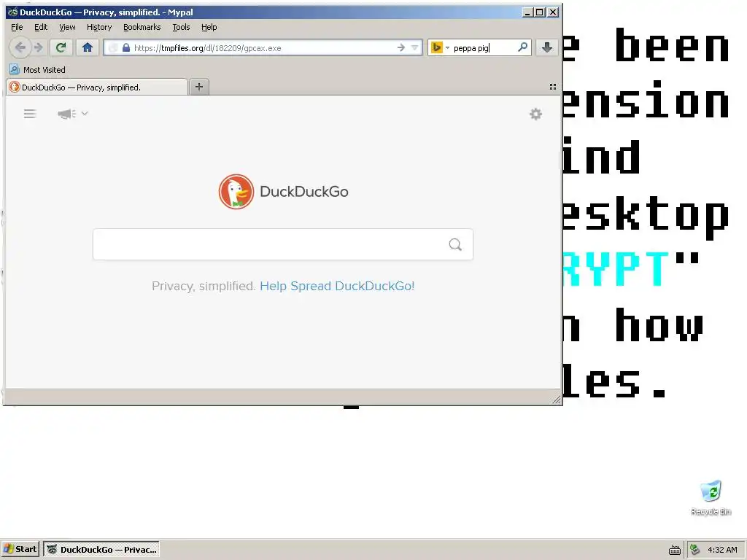Go back with the Back arrow button
This screenshot has height=560, width=747.
[20, 47]
